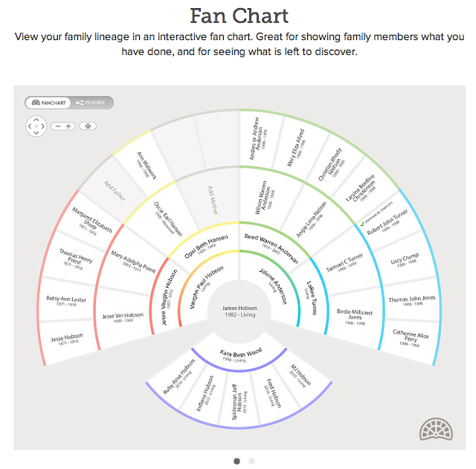The height and width of the screenshot is (469, 476).
Task: Go to the first carousel slide dot
Action: click(237, 461)
